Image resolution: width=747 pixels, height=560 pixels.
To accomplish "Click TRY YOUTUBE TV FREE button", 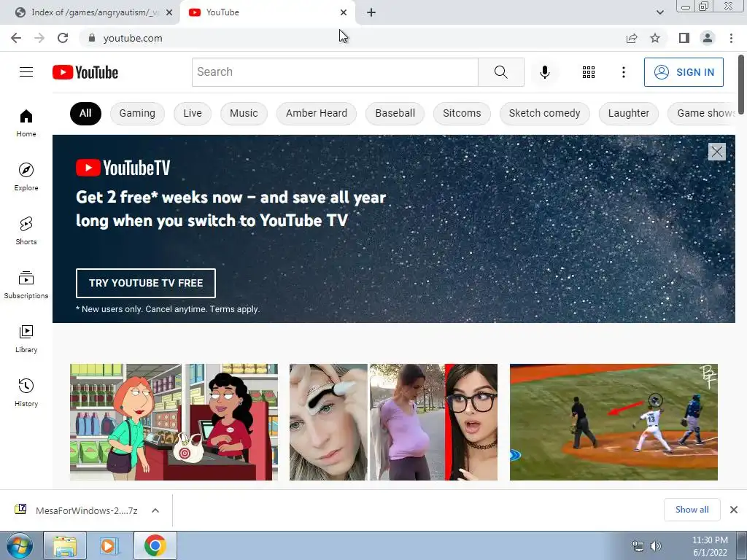I will point(146,283).
